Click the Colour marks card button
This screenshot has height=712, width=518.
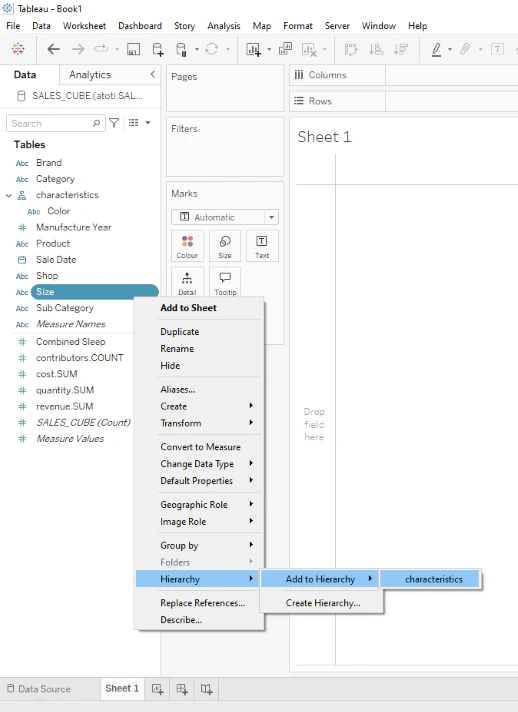coord(187,246)
